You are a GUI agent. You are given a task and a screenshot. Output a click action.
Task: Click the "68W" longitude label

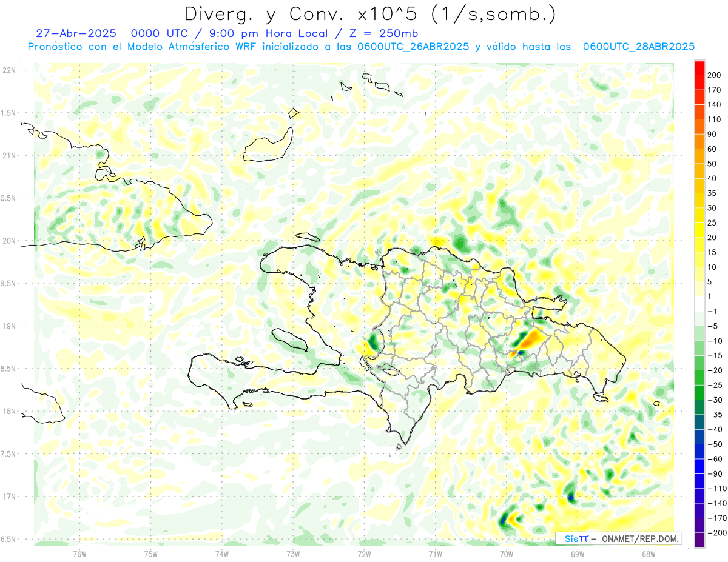[649, 554]
